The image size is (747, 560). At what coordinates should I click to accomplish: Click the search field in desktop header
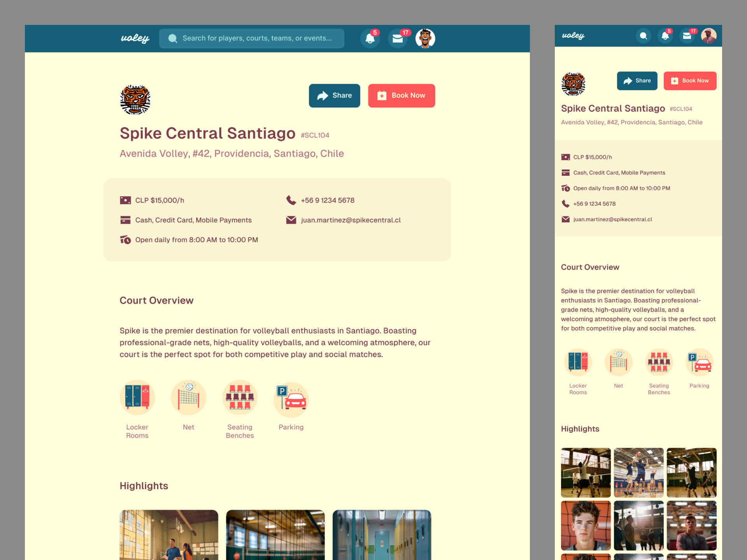click(x=252, y=38)
